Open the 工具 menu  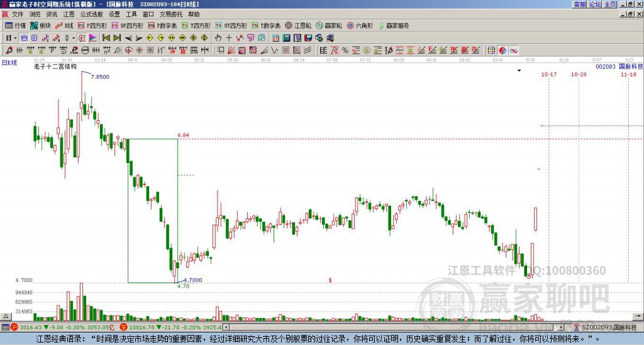point(131,14)
